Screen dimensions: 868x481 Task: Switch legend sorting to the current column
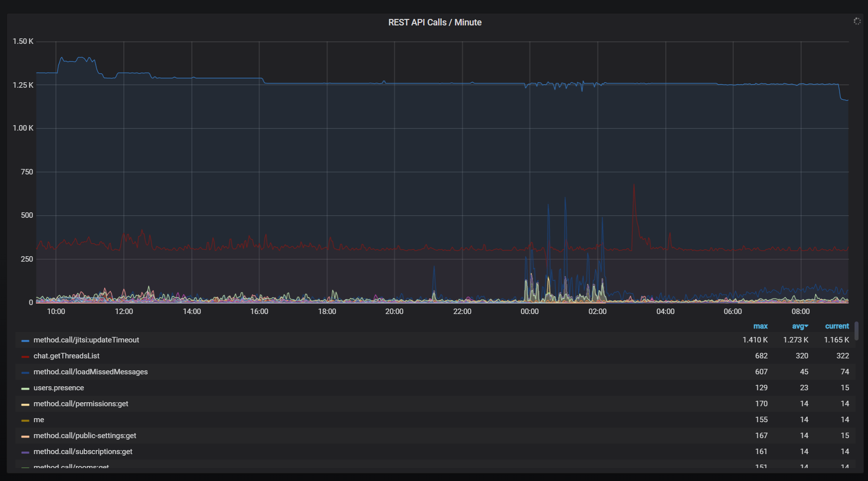tap(837, 326)
